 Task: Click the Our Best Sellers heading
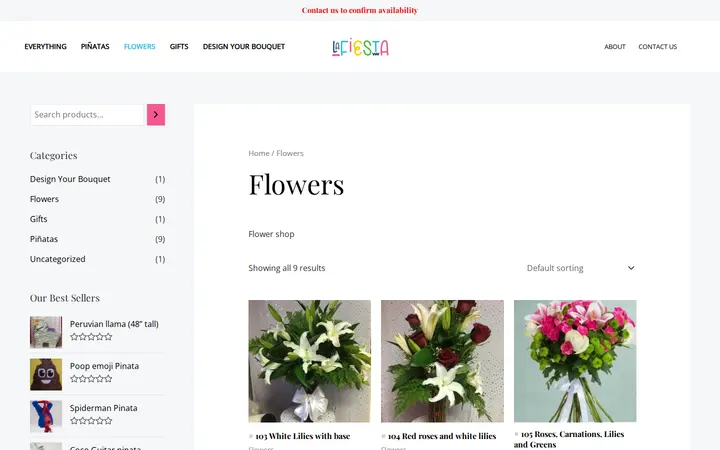coord(65,298)
